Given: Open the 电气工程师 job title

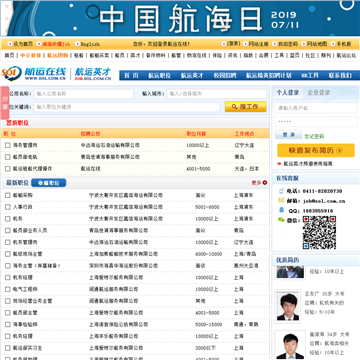Looking at the screenshot, I should (x=25, y=289).
